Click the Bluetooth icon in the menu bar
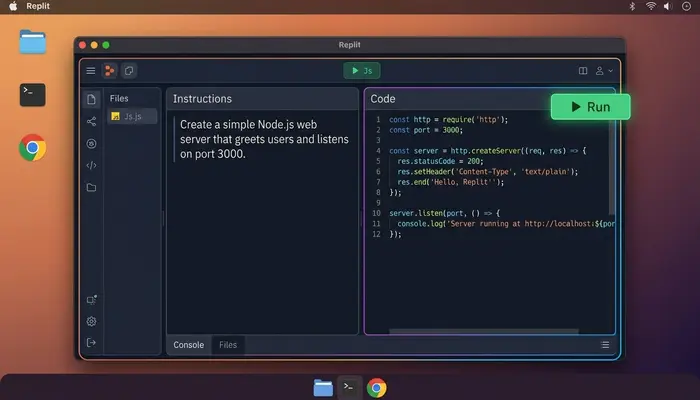 pyautogui.click(x=632, y=6)
